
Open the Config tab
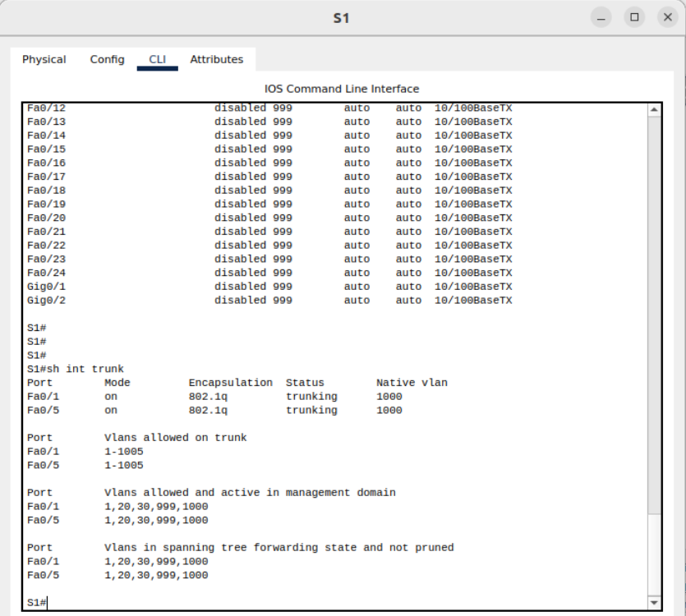click(107, 59)
